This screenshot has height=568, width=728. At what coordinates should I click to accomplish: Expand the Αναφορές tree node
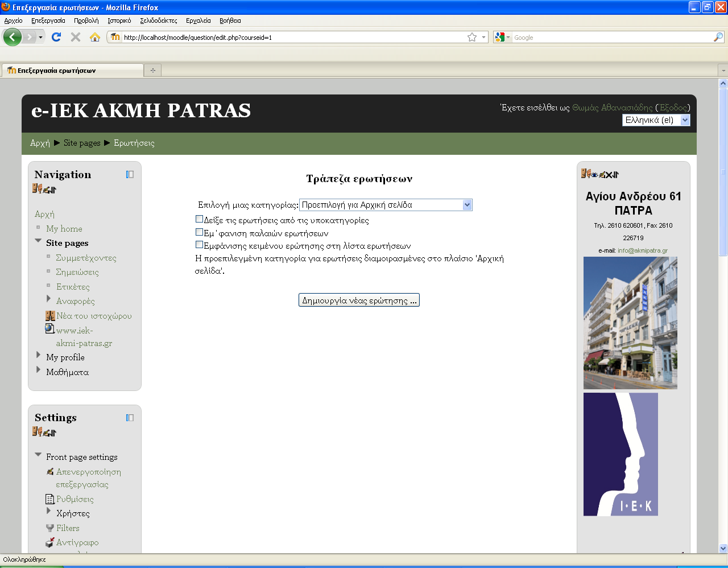click(48, 298)
